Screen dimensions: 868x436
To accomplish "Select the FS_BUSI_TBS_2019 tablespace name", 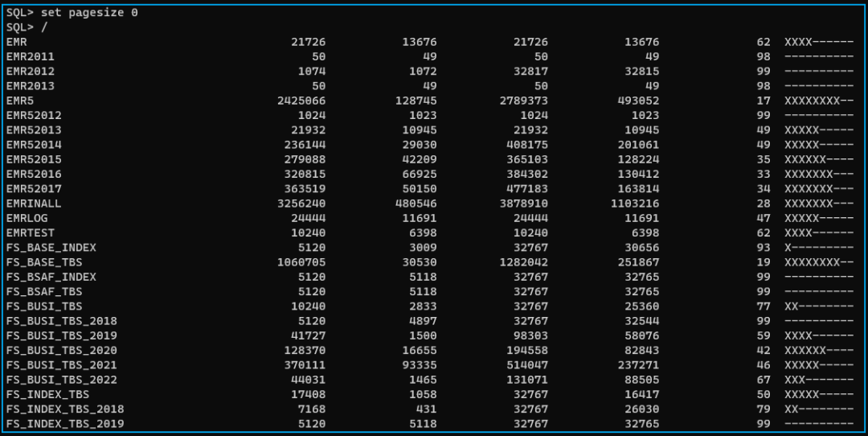I will tap(62, 335).
